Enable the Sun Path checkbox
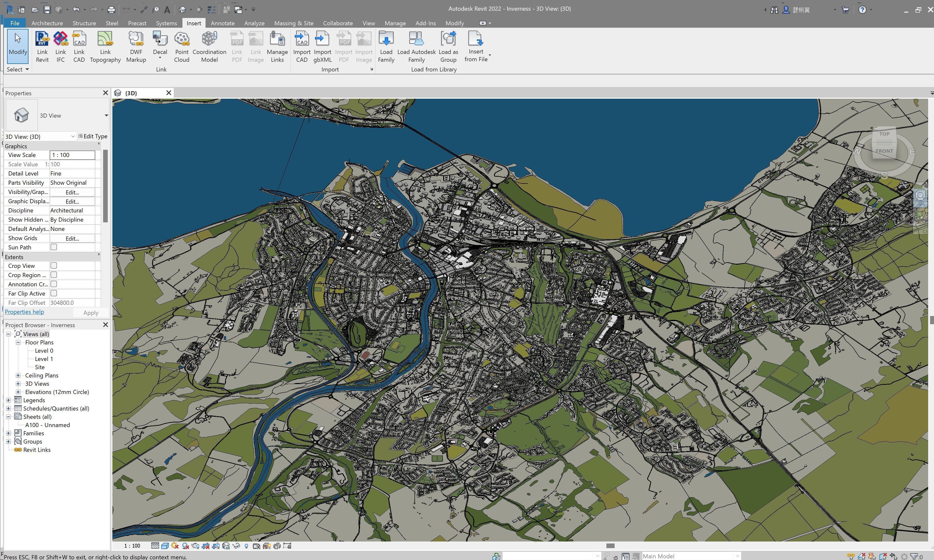934x560 pixels. 54,247
